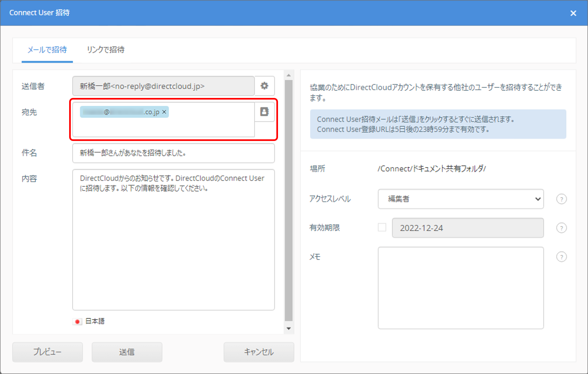Click into the 内容 message body

[x=174, y=240]
